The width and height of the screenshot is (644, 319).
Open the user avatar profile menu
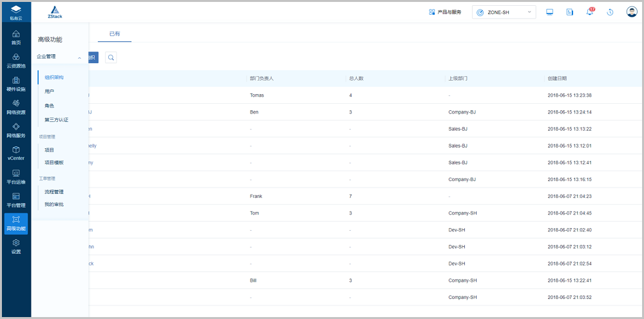pos(632,12)
